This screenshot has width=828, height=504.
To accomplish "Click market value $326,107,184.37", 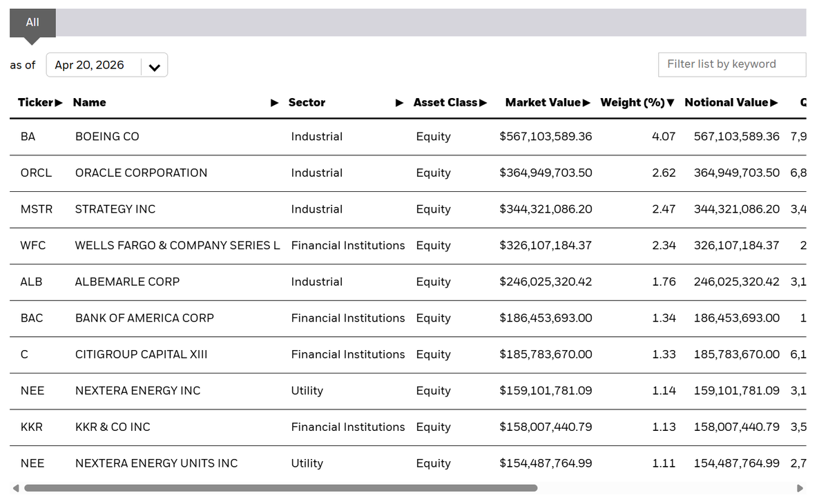I will point(546,246).
